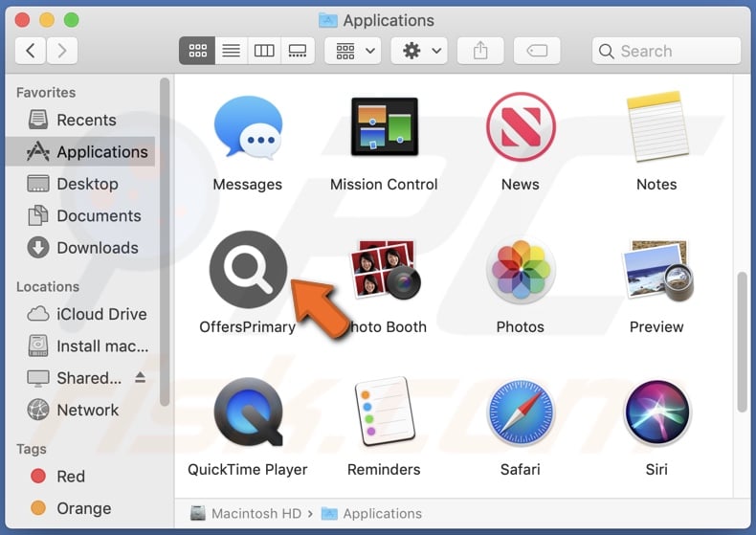Image resolution: width=756 pixels, height=535 pixels.
Task: Select the QuickTime Player icon
Action: (x=248, y=412)
